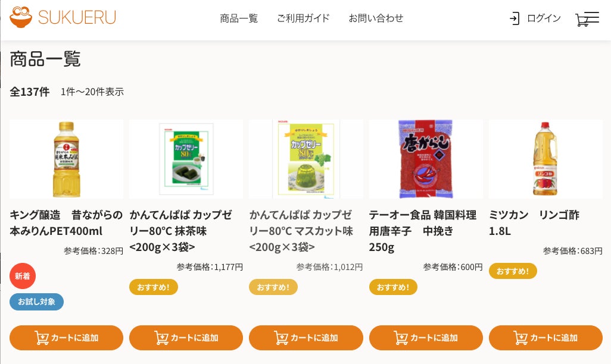Open the 本みりん bottle product image
The image size is (611, 364).
coord(66,159)
